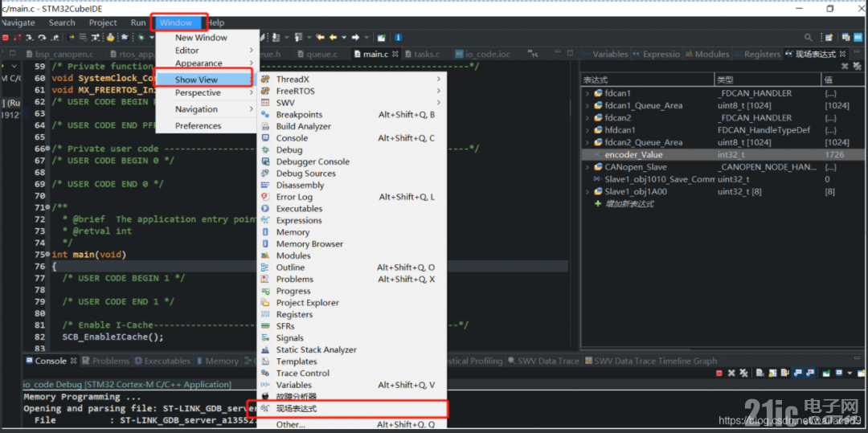Click the Open Perspective icon

829,38
